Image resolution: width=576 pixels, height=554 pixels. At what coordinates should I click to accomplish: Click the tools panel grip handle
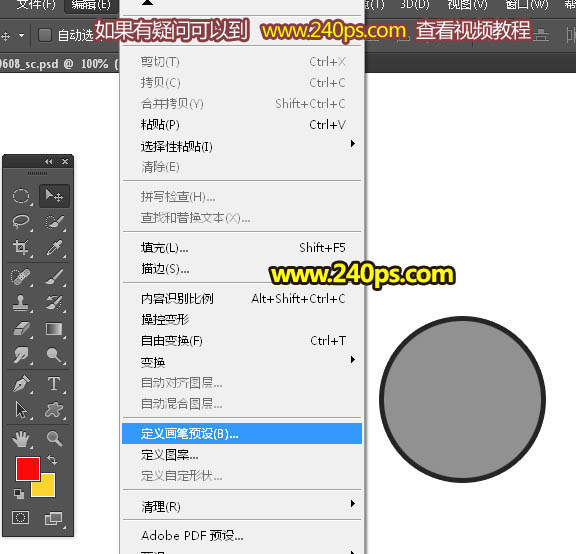[x=37, y=173]
